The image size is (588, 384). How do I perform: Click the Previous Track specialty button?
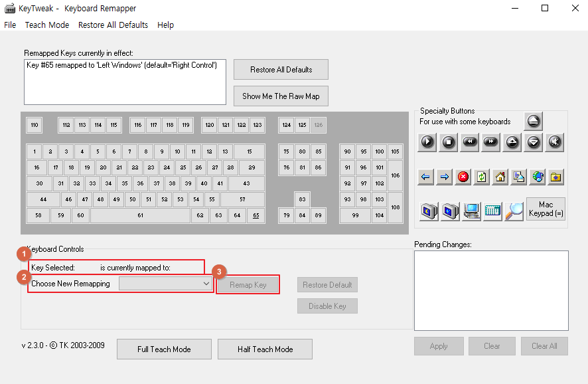click(x=469, y=142)
